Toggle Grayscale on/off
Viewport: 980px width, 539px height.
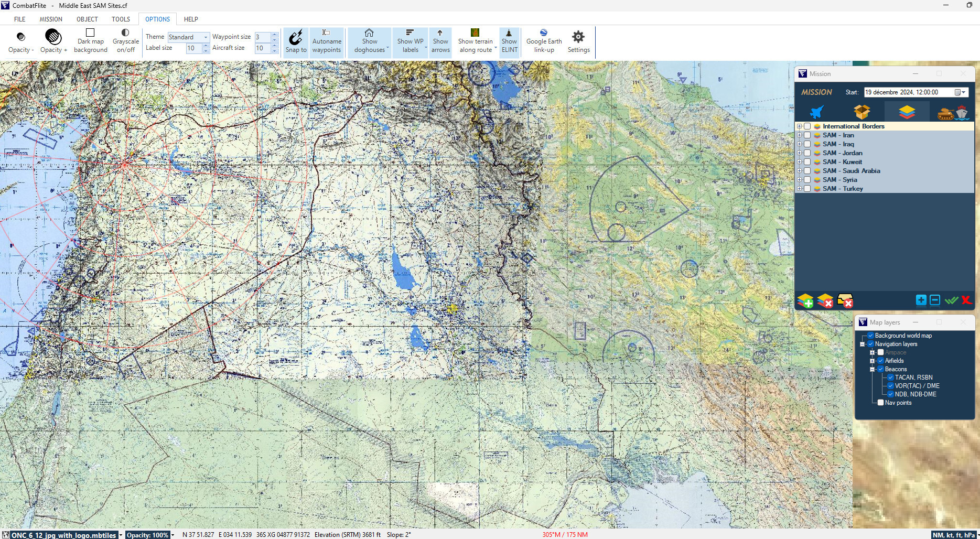pyautogui.click(x=125, y=41)
